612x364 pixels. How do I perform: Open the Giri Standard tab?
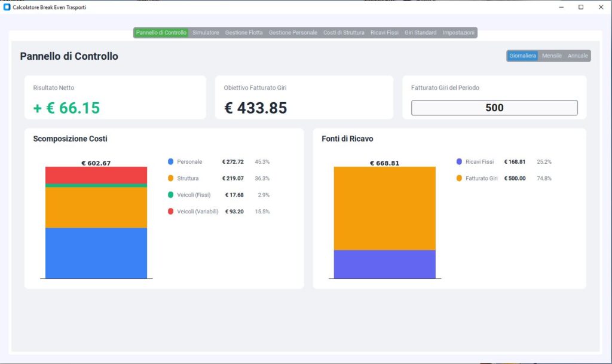[x=420, y=33]
